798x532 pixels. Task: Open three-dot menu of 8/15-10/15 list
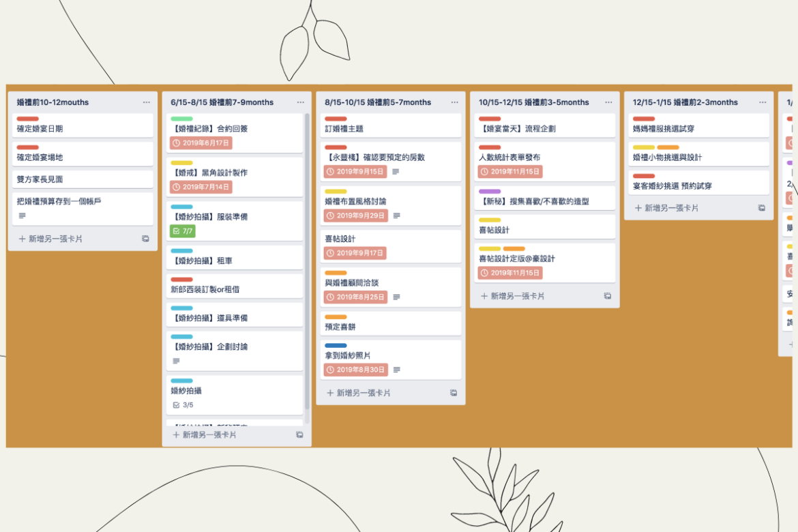(x=454, y=102)
